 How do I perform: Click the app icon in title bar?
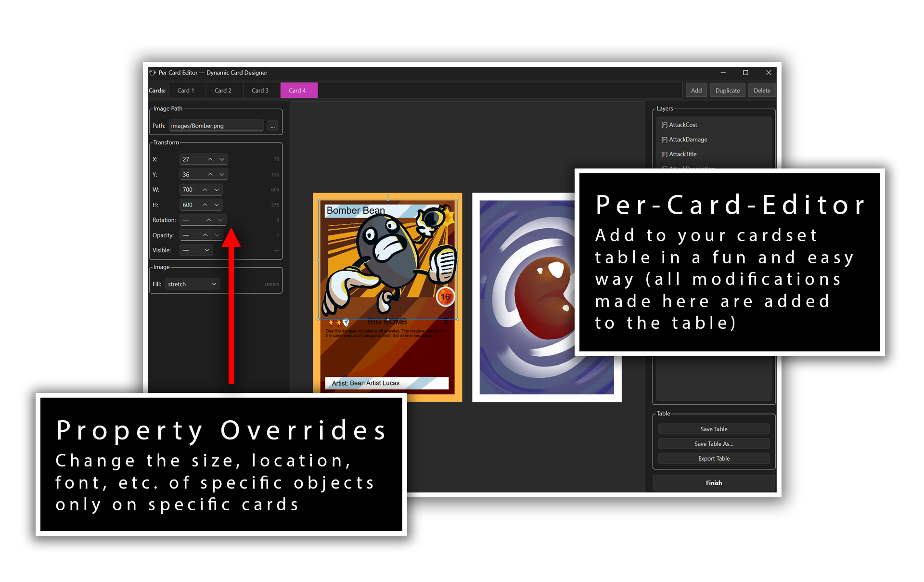point(153,73)
